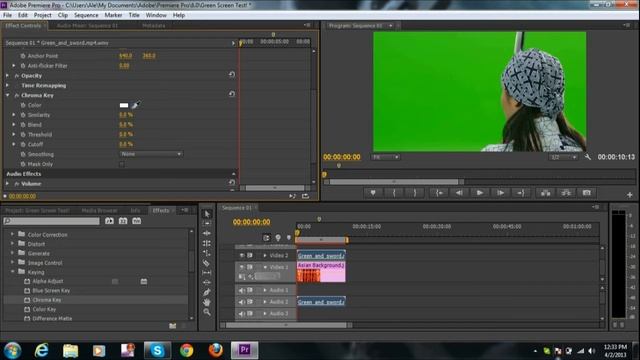Screen dimensions: 640x360
Task: Collapse the Keying effects folder
Action: 12,271
